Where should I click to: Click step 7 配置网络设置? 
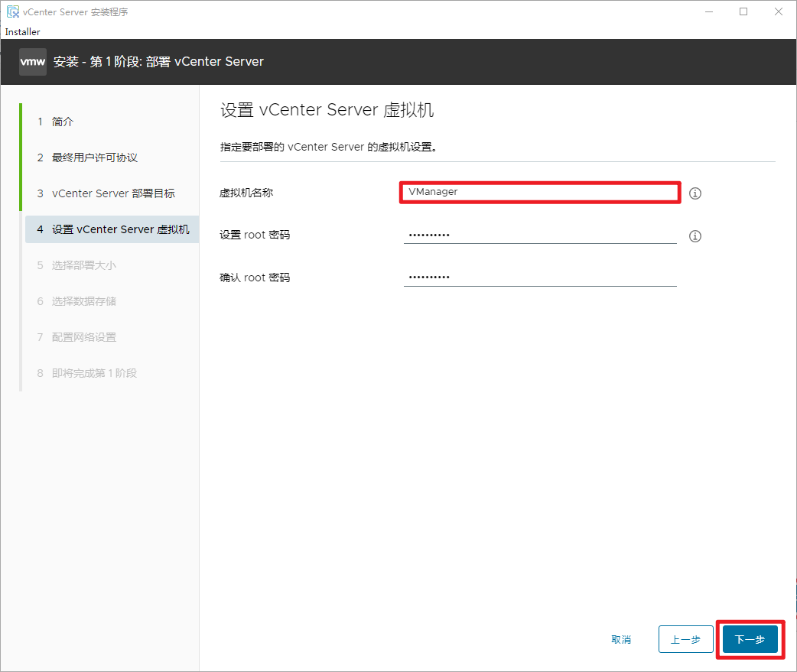point(83,337)
